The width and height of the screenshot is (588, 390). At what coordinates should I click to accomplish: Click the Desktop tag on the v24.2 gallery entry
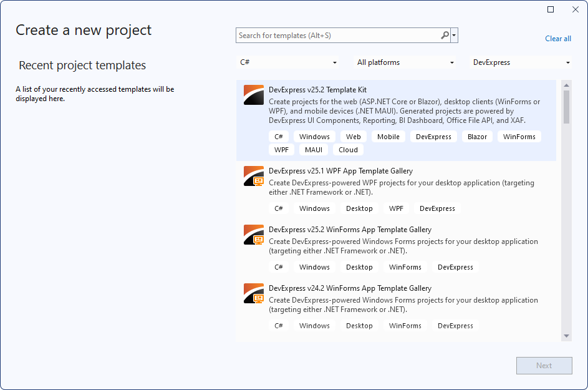359,325
